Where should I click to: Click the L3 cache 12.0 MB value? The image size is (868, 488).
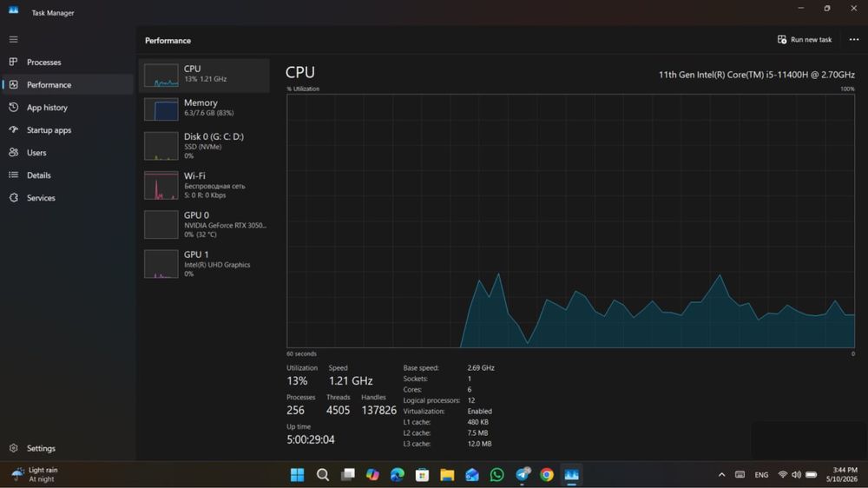click(479, 444)
